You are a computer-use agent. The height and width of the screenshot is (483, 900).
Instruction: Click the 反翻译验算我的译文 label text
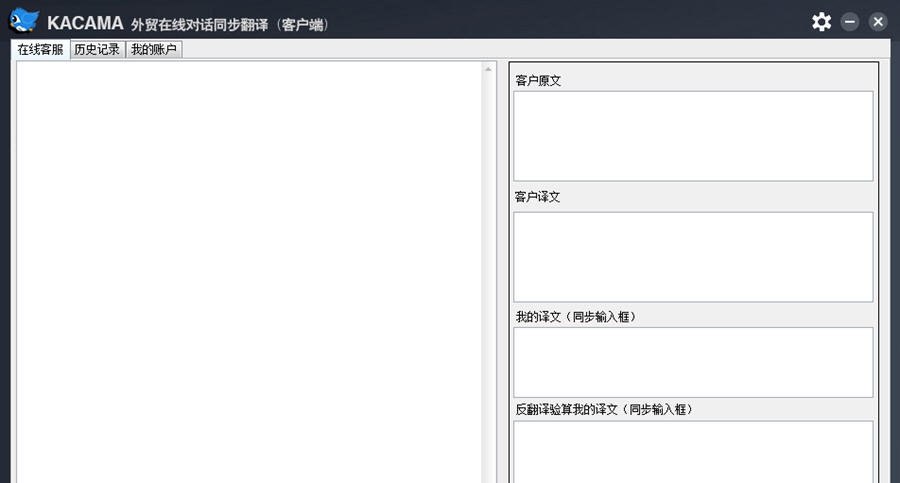[x=604, y=409]
